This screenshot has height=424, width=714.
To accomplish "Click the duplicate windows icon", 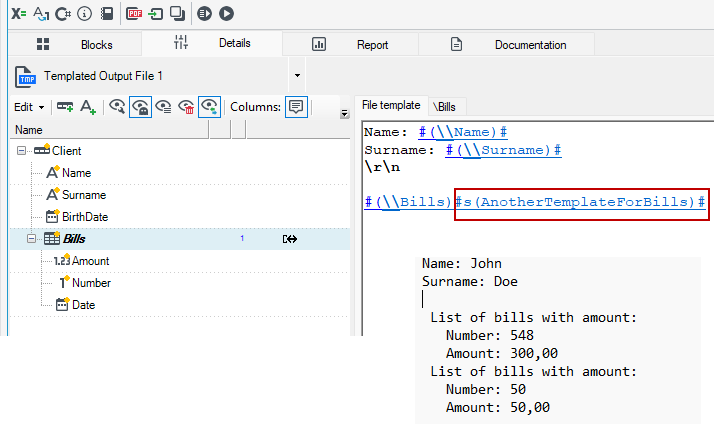I will [x=177, y=14].
